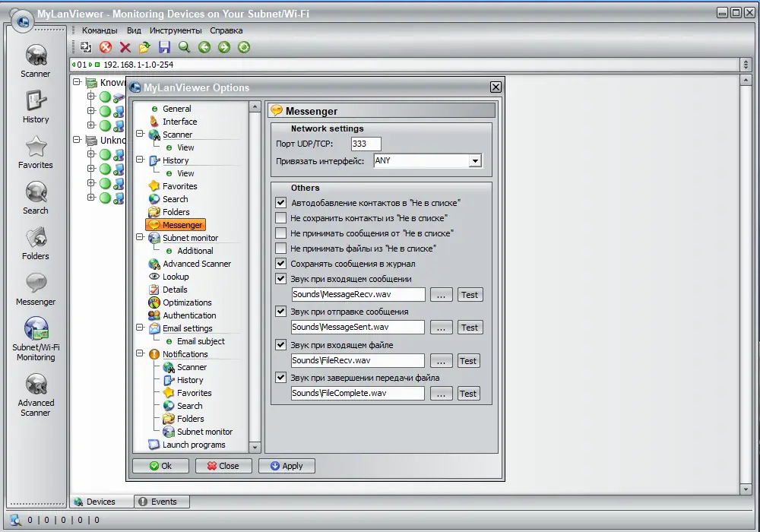Click the save floppy disk icon
The width and height of the screenshot is (760, 532).
tap(164, 47)
